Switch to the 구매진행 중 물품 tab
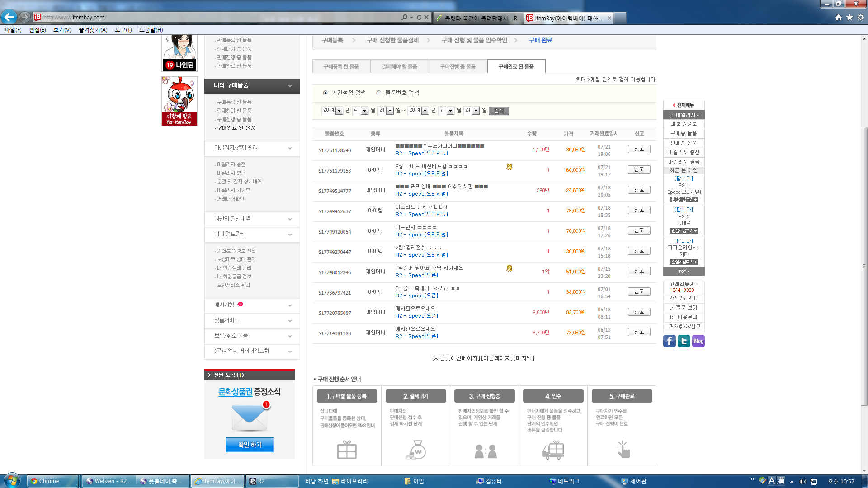This screenshot has width=868, height=488. (458, 66)
